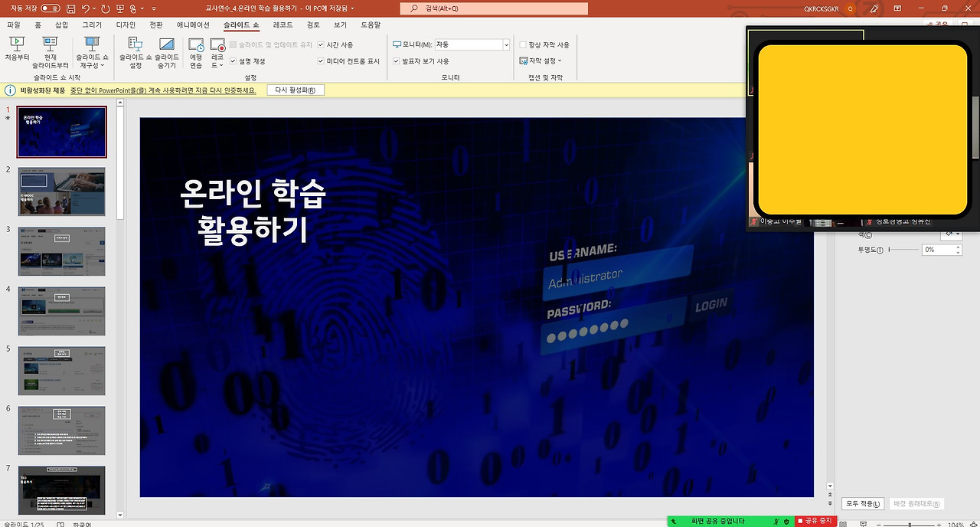The height and width of the screenshot is (527, 980).
Task: Select slide 5 thumbnail
Action: 62,371
